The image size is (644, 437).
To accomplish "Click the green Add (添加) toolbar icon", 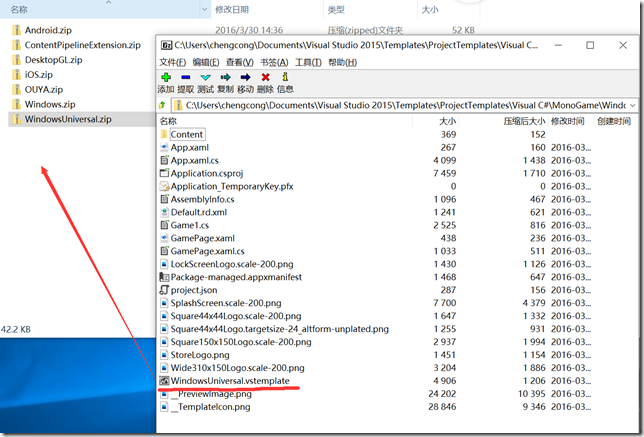I will [165, 77].
